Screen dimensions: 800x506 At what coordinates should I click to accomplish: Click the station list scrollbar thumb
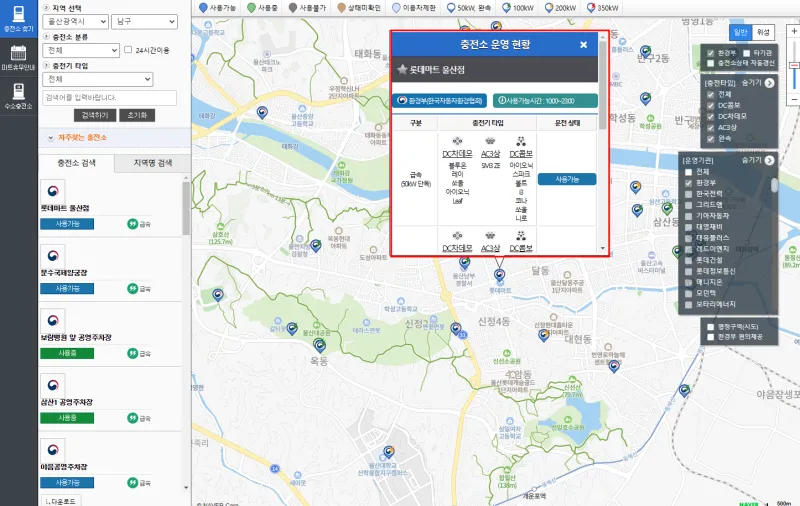pyautogui.click(x=186, y=207)
